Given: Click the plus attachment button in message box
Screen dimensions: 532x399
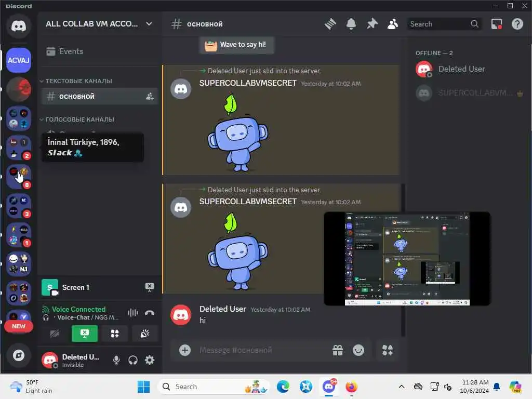Looking at the screenshot, I should tap(185, 350).
